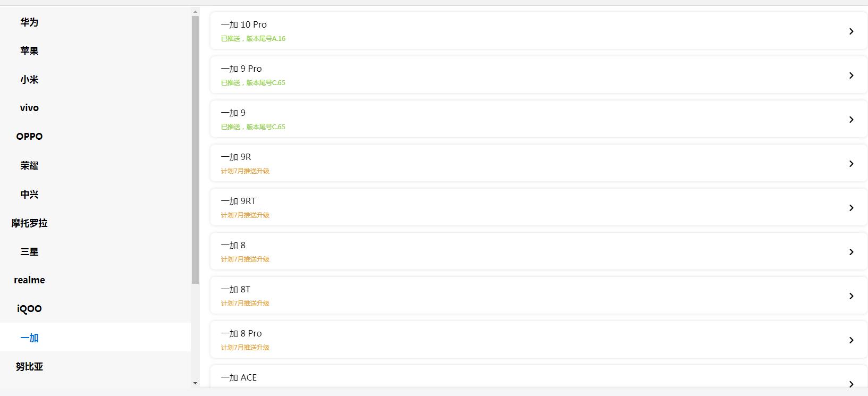Switch to the 小米 brand tab
Screen dimensions: 868x396
pos(29,80)
